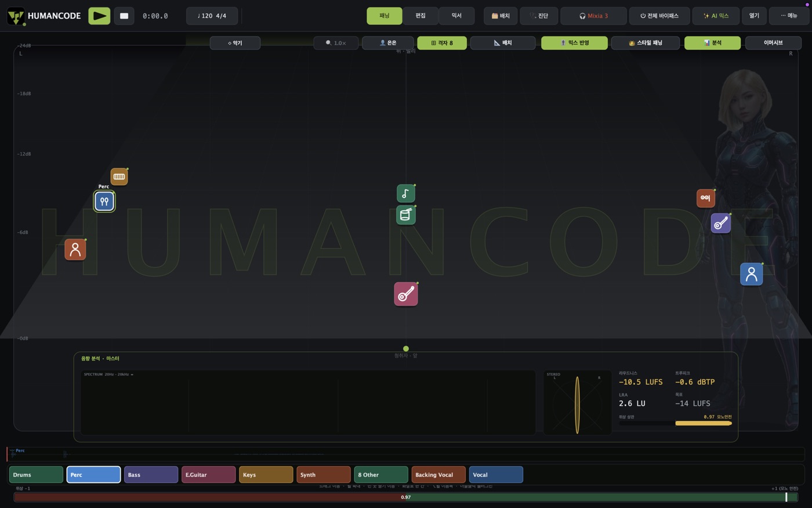Screen dimensions: 812x508
Task: Click the 0:00.0 time readout
Action: click(155, 16)
